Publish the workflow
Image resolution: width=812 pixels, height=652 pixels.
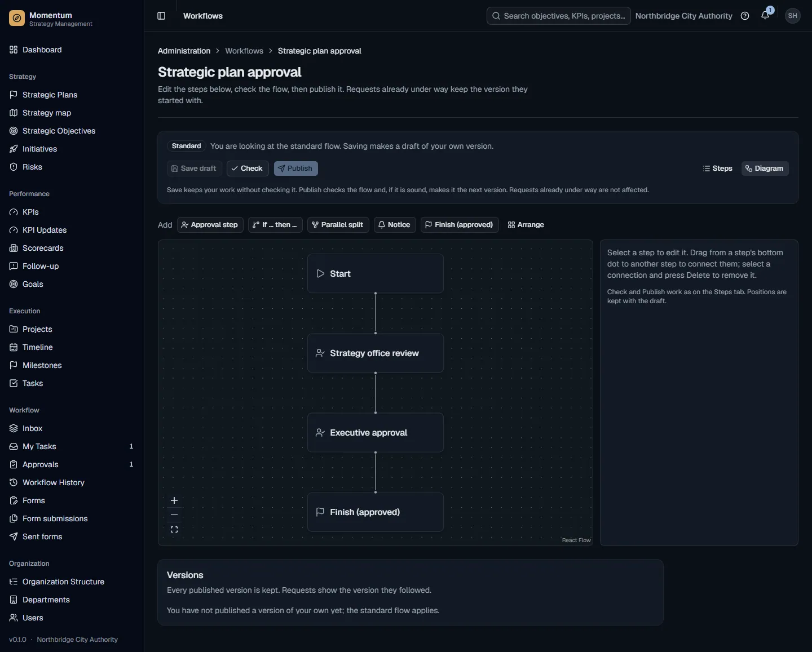point(296,168)
